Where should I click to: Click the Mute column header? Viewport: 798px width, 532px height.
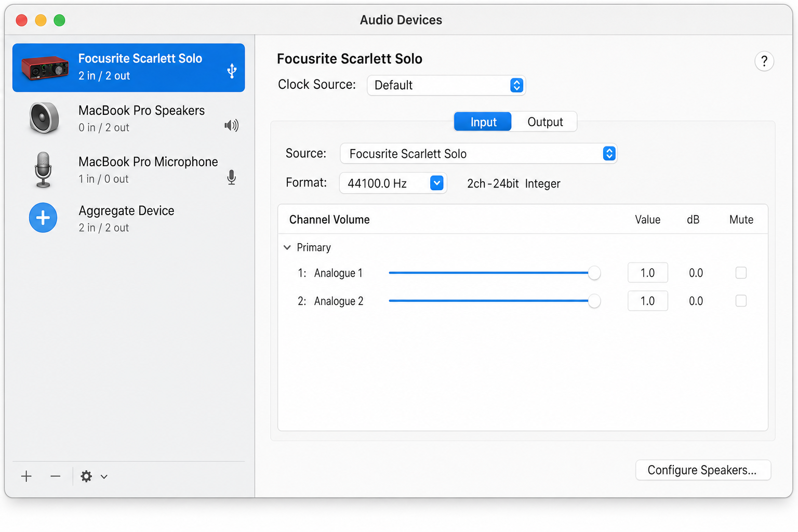pyautogui.click(x=741, y=220)
